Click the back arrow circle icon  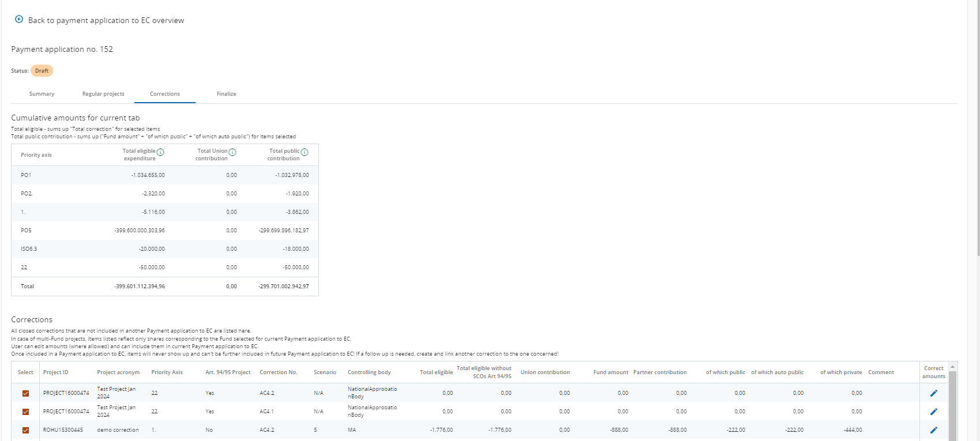pos(19,20)
